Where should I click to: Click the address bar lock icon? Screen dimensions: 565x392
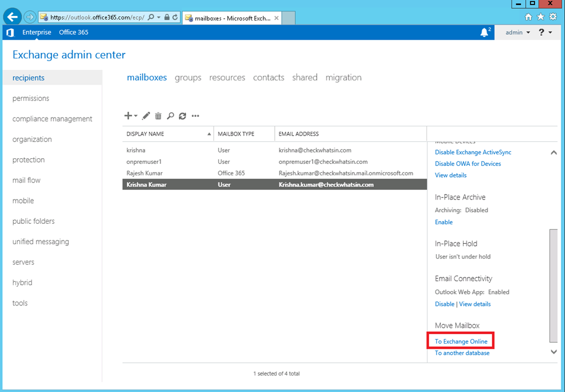point(167,17)
